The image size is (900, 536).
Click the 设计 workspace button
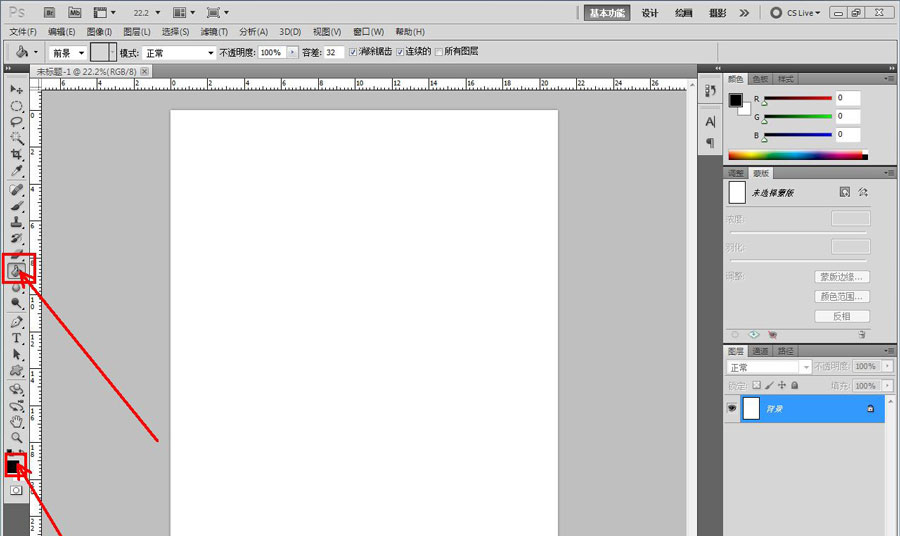650,13
